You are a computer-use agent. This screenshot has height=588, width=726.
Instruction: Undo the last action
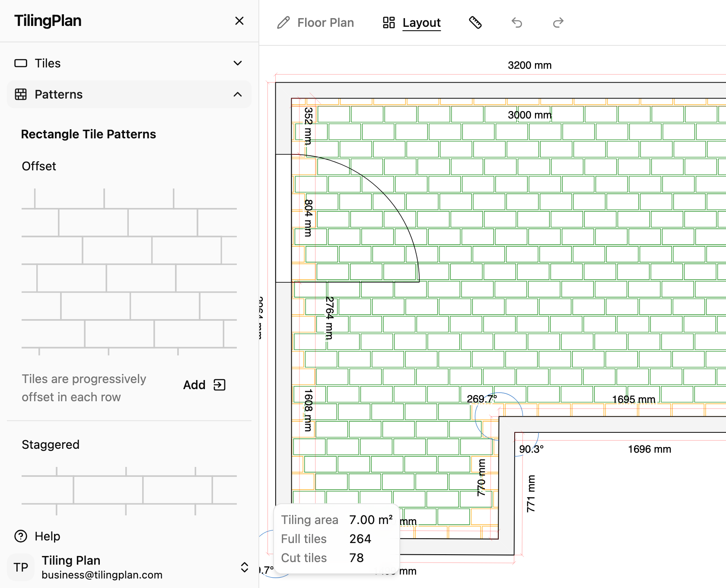[x=517, y=22]
